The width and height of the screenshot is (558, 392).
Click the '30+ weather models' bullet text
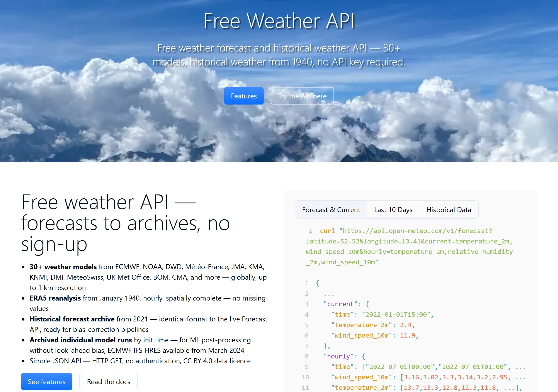click(x=63, y=267)
